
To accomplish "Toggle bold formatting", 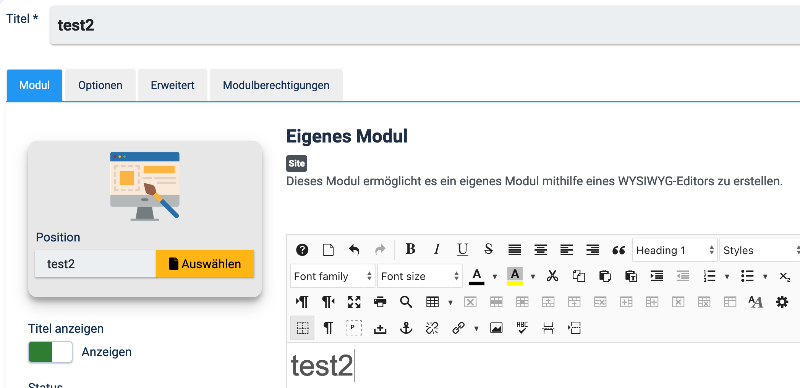I will tap(410, 249).
